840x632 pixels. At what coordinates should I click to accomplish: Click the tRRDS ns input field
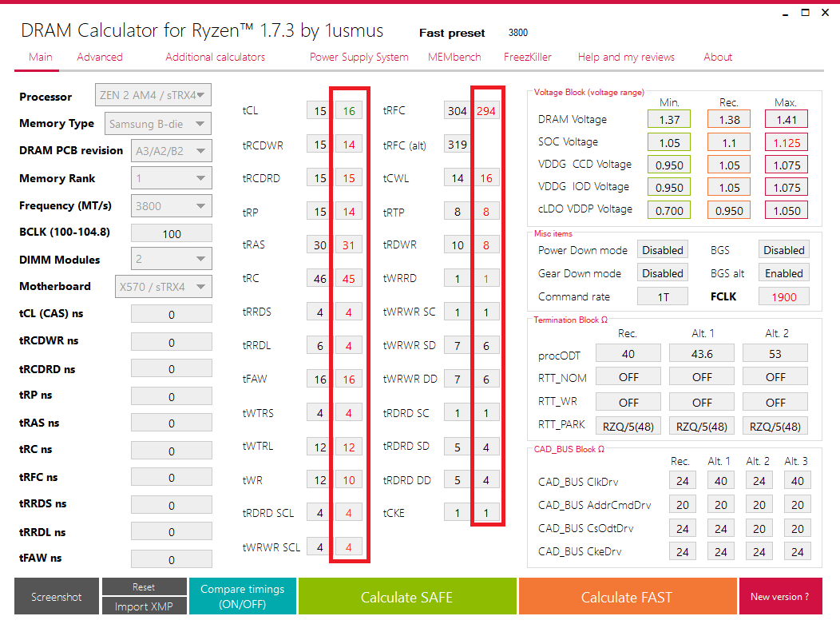(x=172, y=505)
